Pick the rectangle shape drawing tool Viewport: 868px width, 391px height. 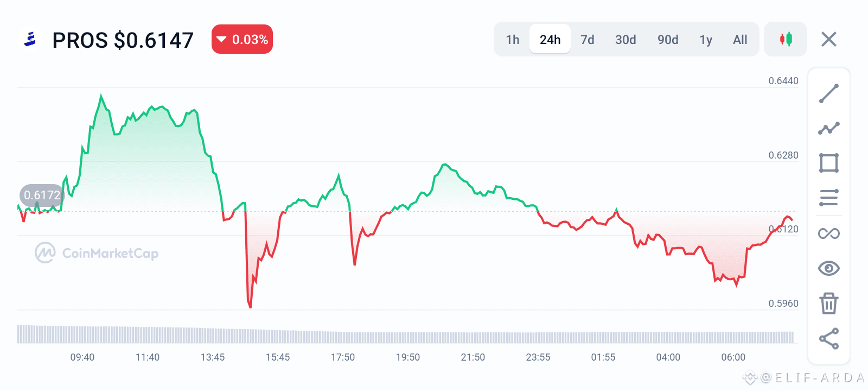pos(829,163)
